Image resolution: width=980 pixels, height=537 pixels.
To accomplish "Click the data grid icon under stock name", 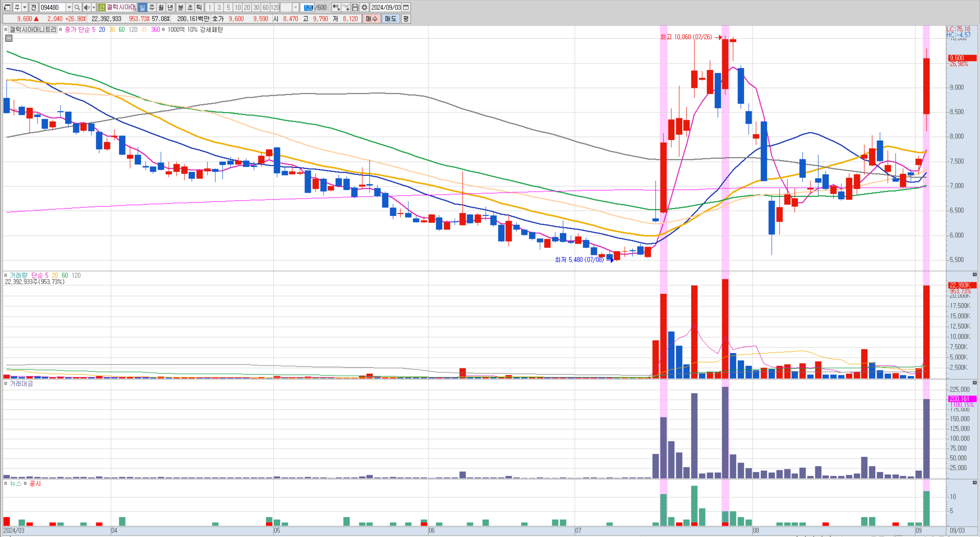I will [9, 38].
